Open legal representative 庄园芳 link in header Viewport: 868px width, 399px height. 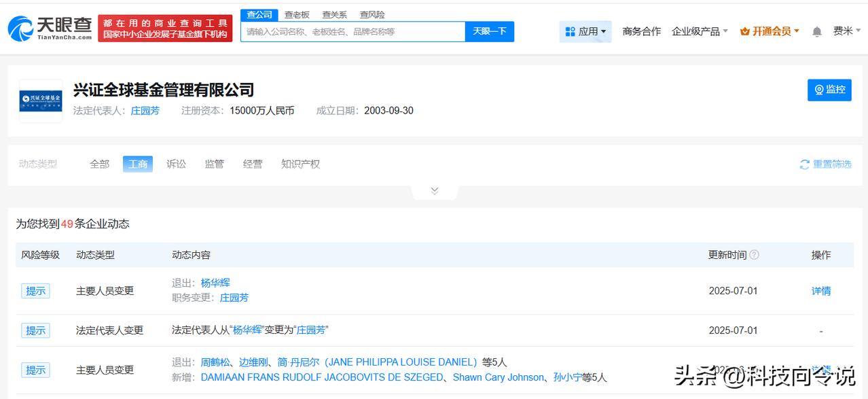[x=145, y=111]
